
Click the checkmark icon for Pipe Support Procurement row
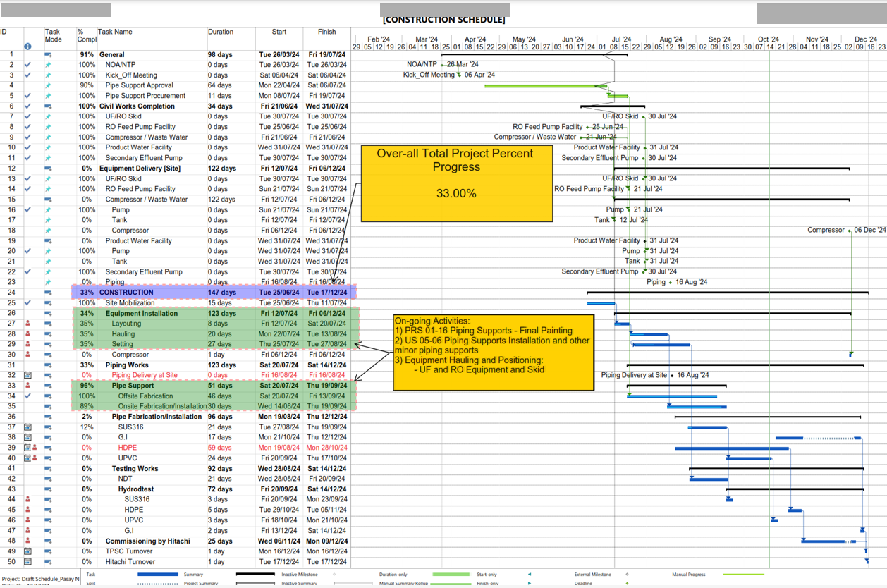[27, 96]
